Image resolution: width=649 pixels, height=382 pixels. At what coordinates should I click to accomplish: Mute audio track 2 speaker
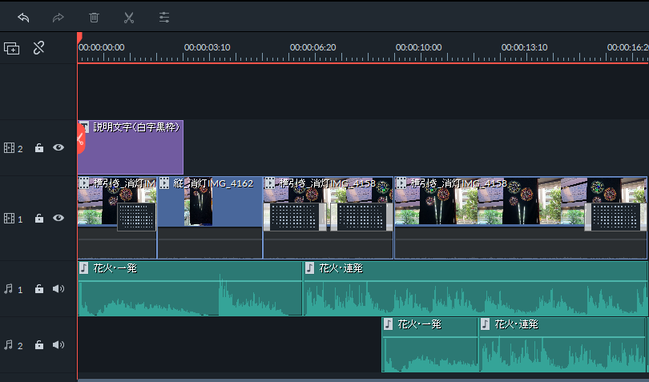tap(58, 345)
